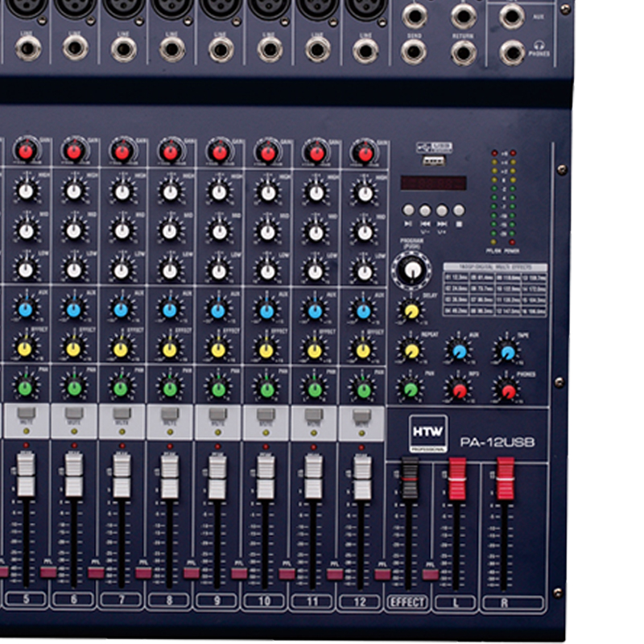Select channel 6 HIGH EQ knob
Viewport: 644px width, 644px height.
74,192
